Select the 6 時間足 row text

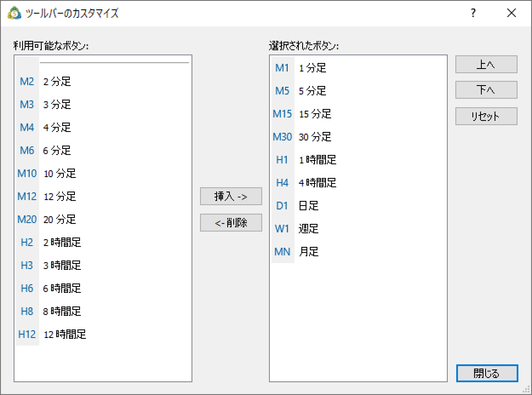62,288
